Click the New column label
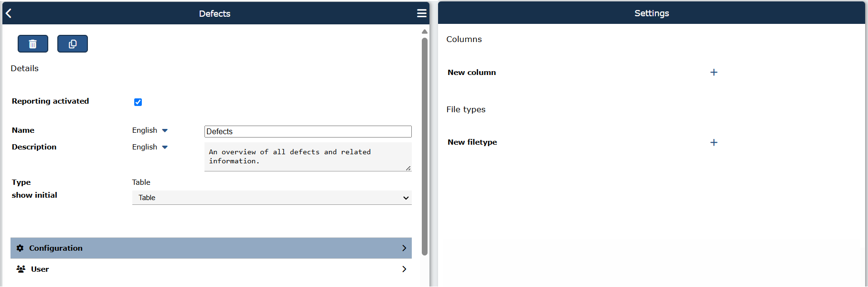 tap(472, 73)
